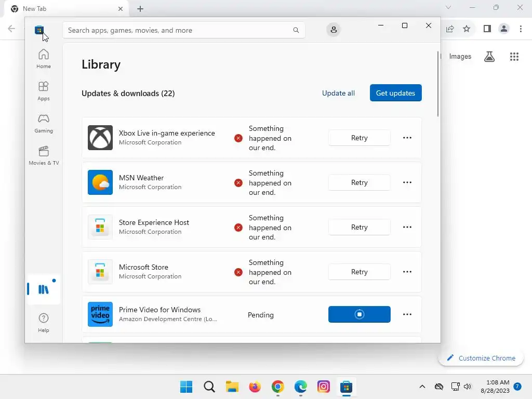532x399 pixels.
Task: Click the Get updates button
Action: 395,93
